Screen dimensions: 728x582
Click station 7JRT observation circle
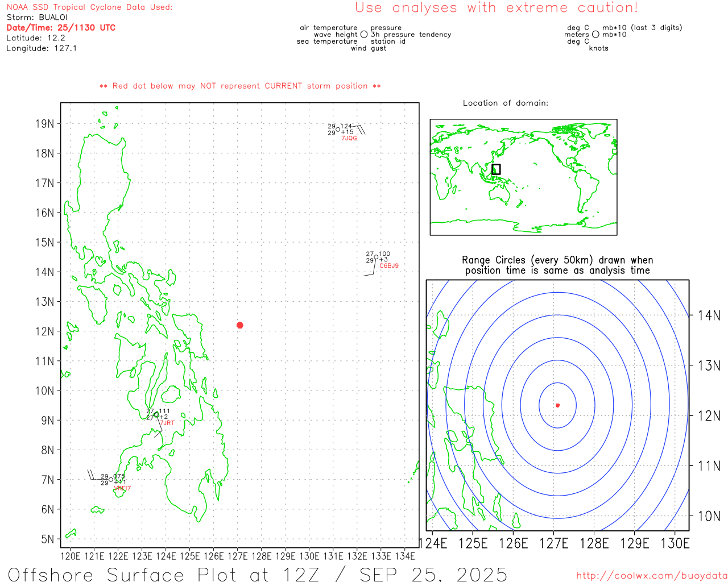click(x=156, y=414)
